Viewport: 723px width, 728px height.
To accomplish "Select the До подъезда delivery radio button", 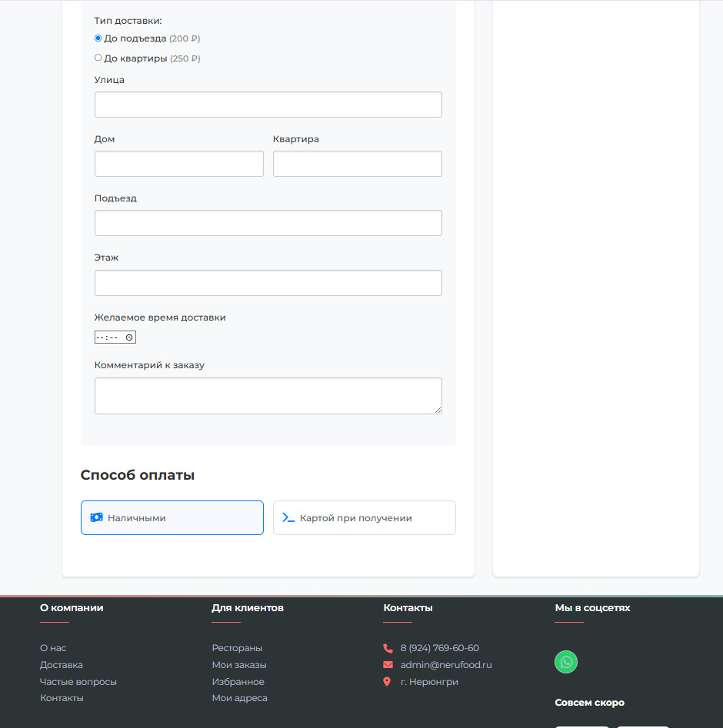I will pos(98,38).
